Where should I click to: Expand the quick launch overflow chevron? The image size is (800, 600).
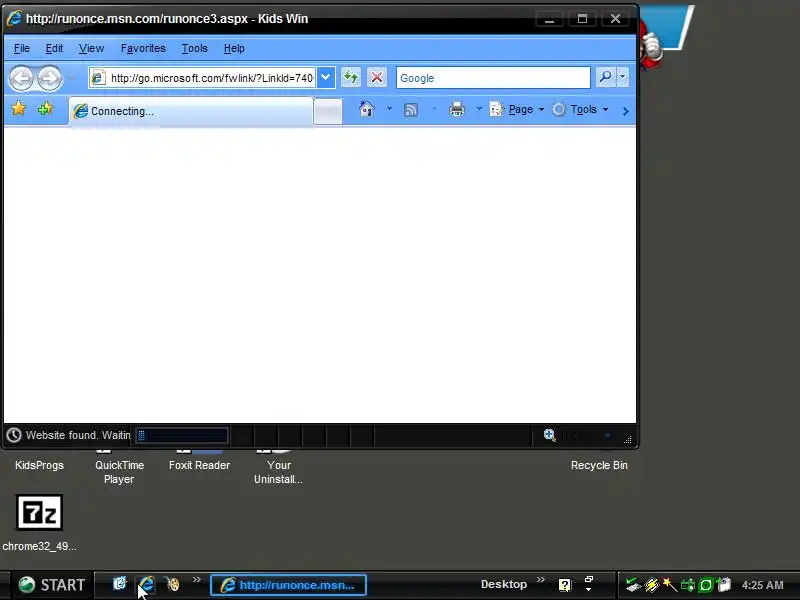[196, 580]
